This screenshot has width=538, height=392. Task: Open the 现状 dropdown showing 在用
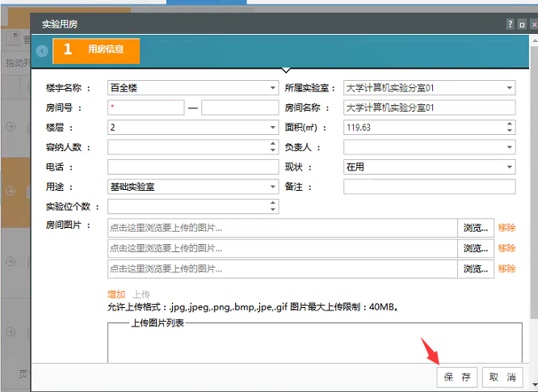point(510,167)
